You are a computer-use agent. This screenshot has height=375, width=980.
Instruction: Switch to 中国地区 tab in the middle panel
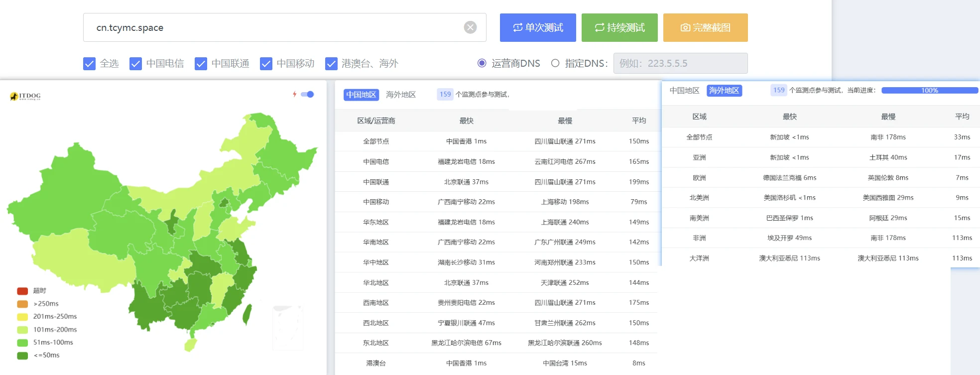(x=361, y=95)
